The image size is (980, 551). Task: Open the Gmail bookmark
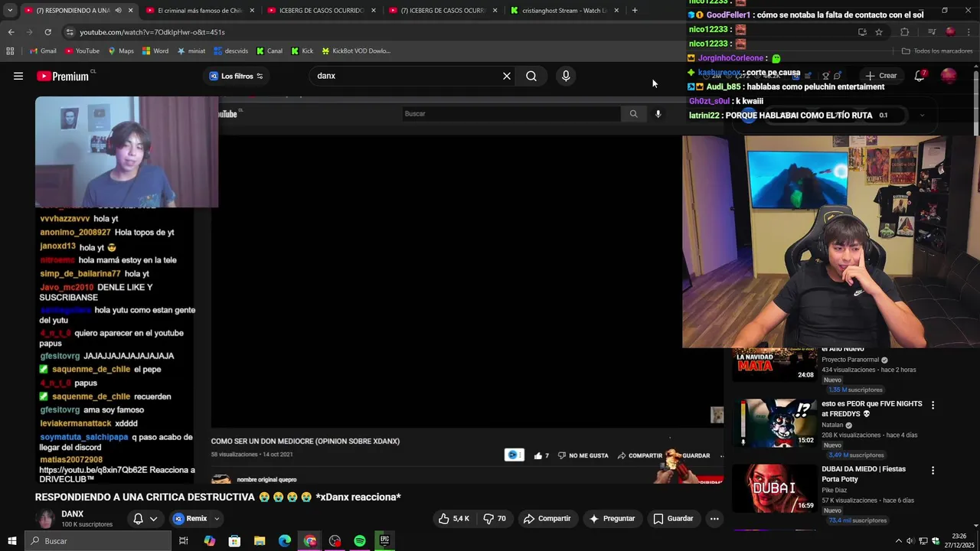43,51
